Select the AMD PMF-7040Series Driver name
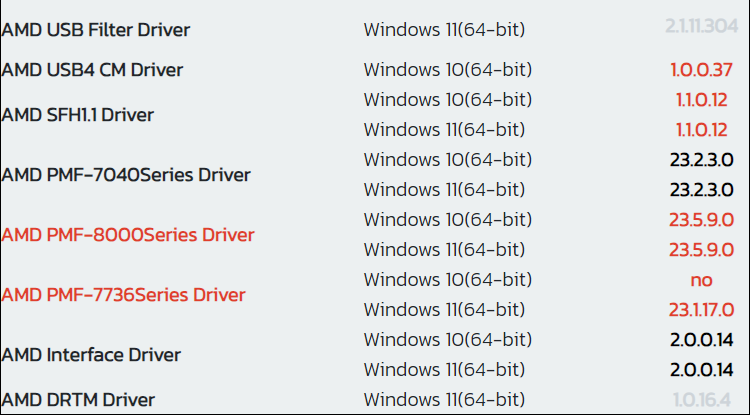The image size is (750, 415). coord(126,175)
